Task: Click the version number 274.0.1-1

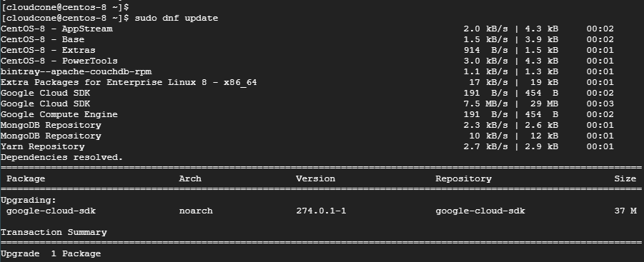Action: coord(321,211)
